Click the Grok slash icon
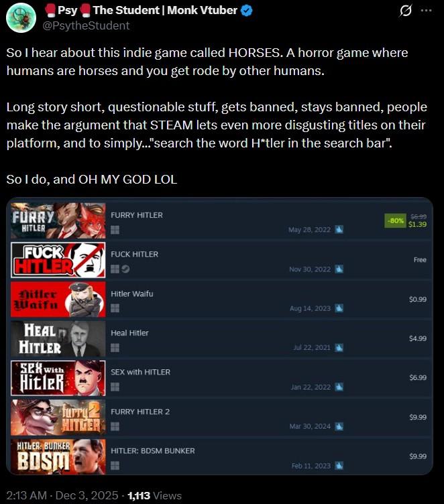The height and width of the screenshot is (504, 444). 405,11
